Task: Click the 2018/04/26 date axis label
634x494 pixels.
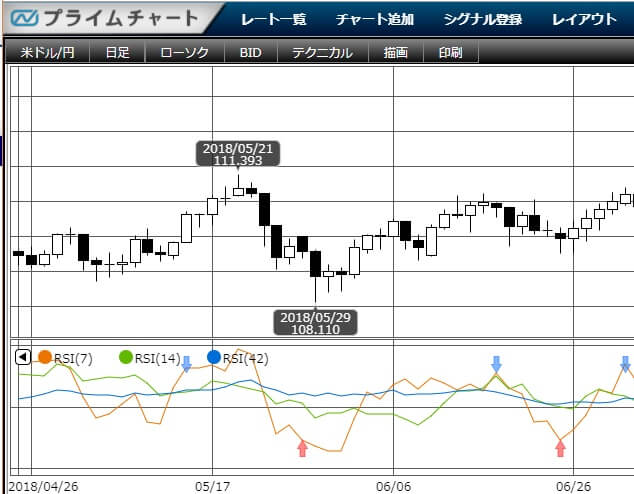Action: pyautogui.click(x=43, y=486)
